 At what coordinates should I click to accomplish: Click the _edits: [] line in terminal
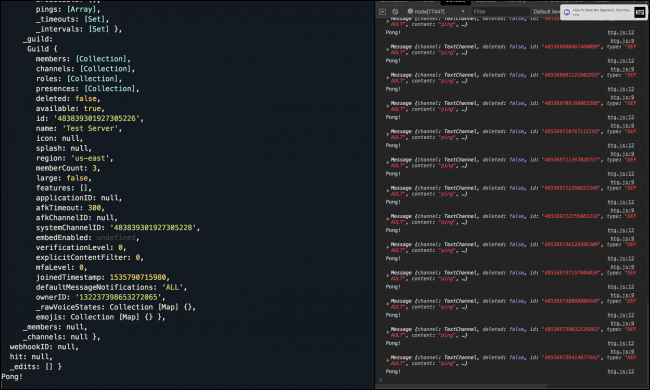pos(36,367)
